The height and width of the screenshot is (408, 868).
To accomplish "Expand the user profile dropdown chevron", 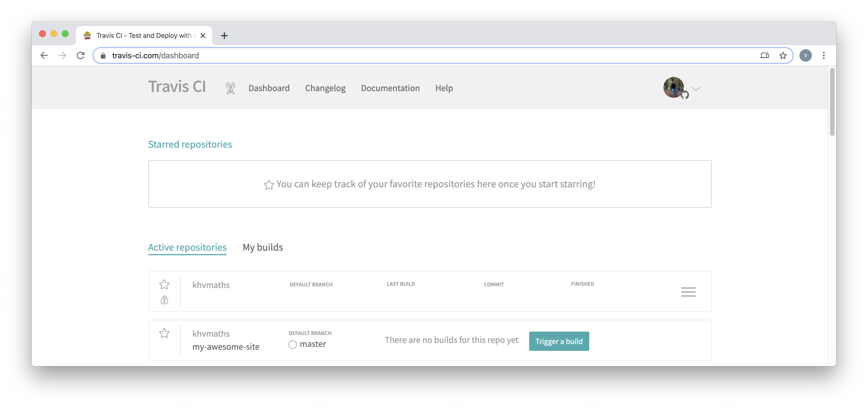I will 696,89.
